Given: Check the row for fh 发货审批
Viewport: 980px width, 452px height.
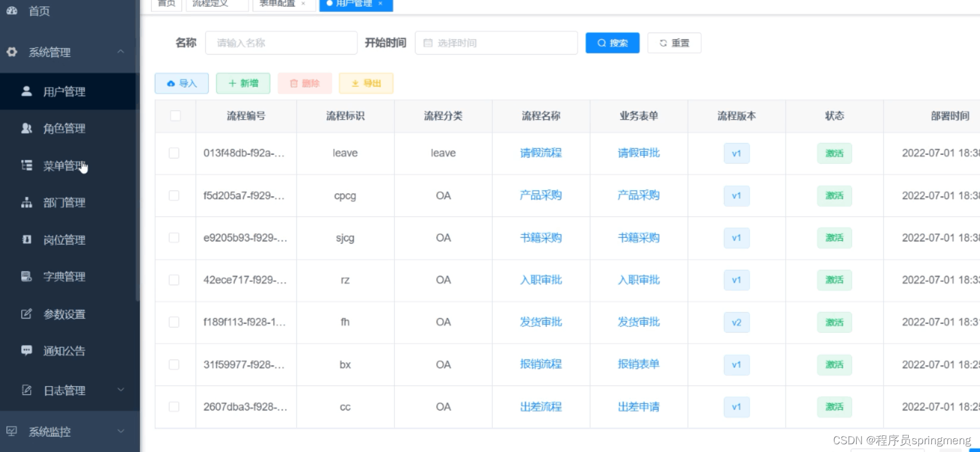Looking at the screenshot, I should click(174, 322).
